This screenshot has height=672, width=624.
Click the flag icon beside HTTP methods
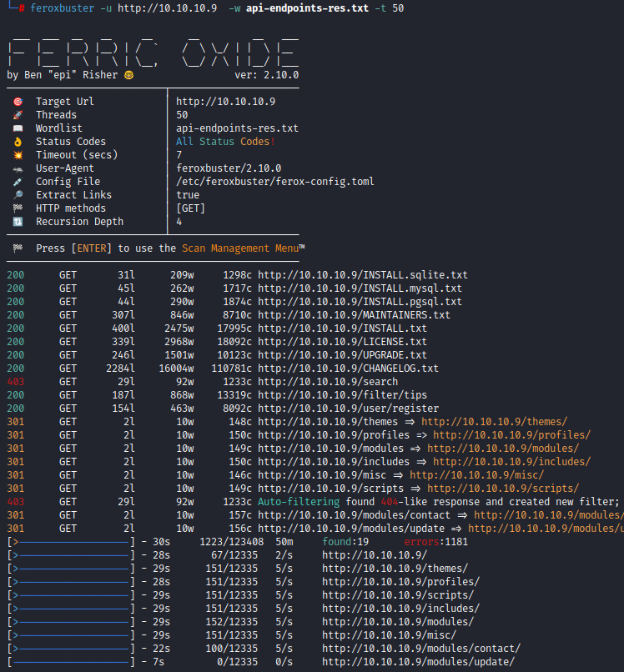tap(18, 208)
